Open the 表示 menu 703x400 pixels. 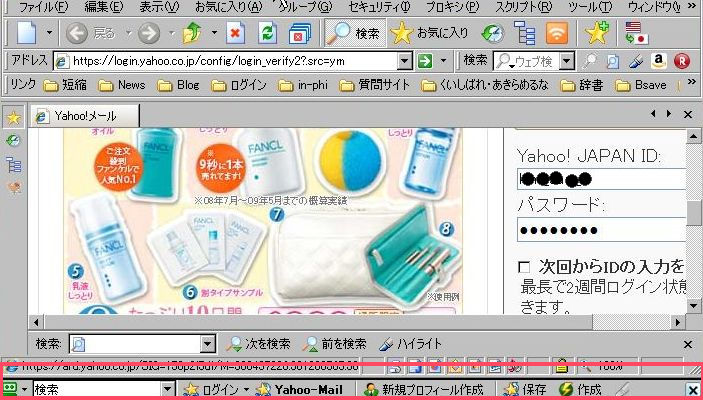coord(159,7)
